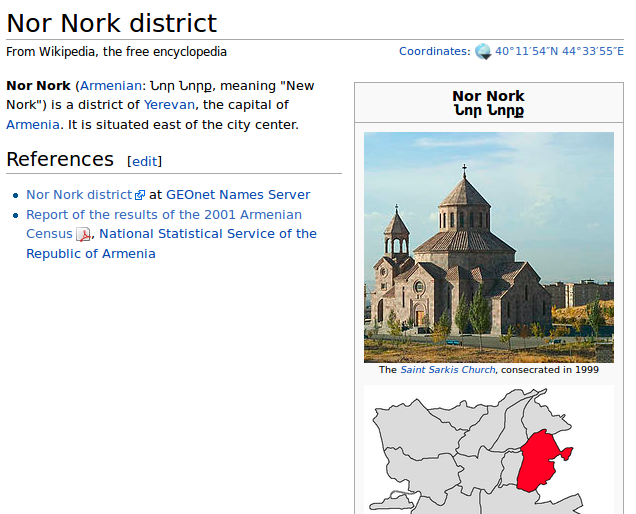Click the Nor Nork district page heading
The image size is (636, 514).
(x=112, y=23)
